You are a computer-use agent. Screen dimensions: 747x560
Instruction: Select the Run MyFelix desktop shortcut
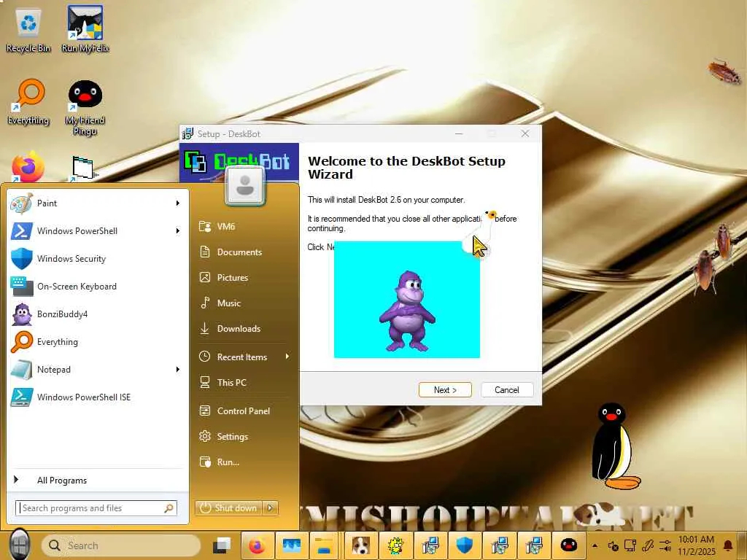tap(85, 29)
